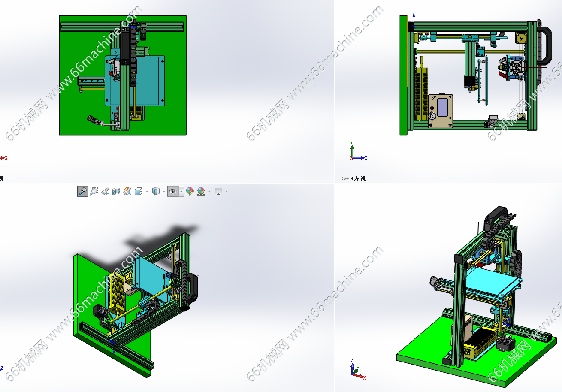Click the Dynamic Annotation Views icon
The image size is (562, 392).
127,191
